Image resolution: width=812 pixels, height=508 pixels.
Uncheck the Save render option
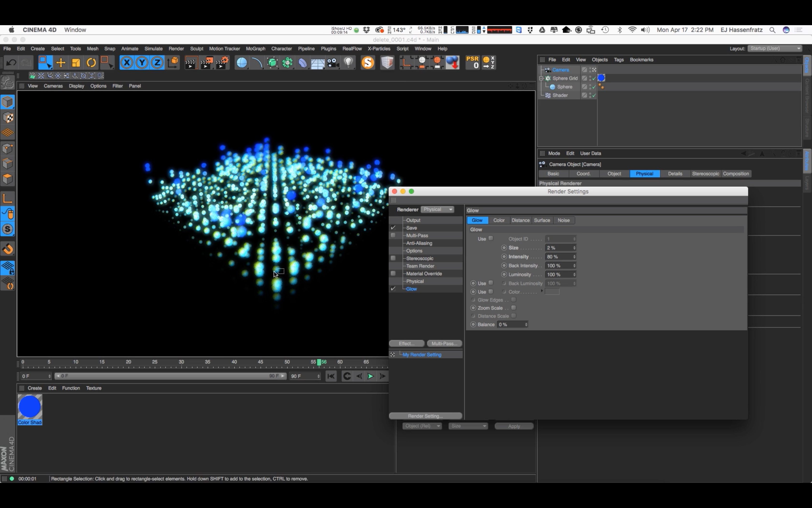[393, 228]
